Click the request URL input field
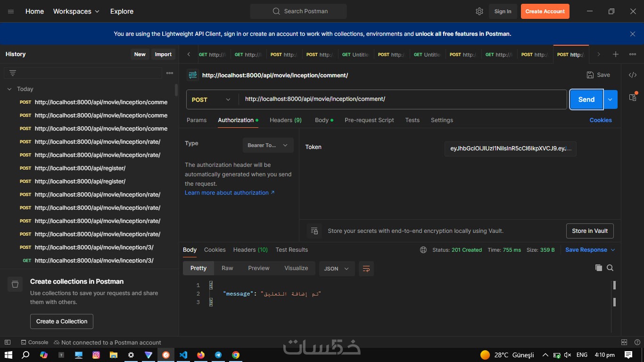This screenshot has width=644, height=362. (403, 99)
